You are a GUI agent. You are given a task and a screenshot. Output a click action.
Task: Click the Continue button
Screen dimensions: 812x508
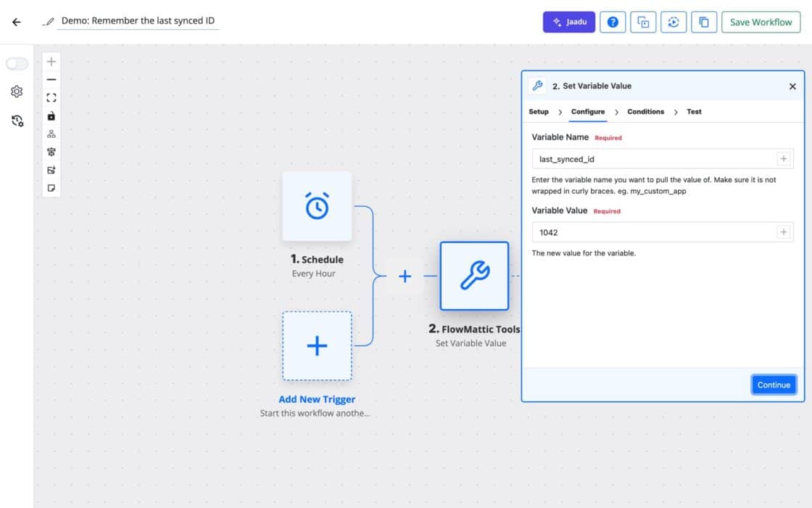click(x=774, y=385)
